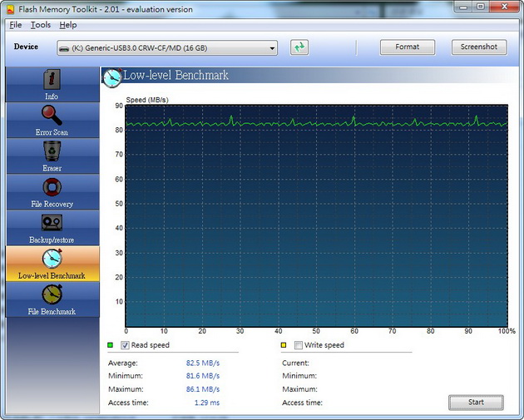The image size is (524, 420).
Task: Open the File menu
Action: pos(16,25)
